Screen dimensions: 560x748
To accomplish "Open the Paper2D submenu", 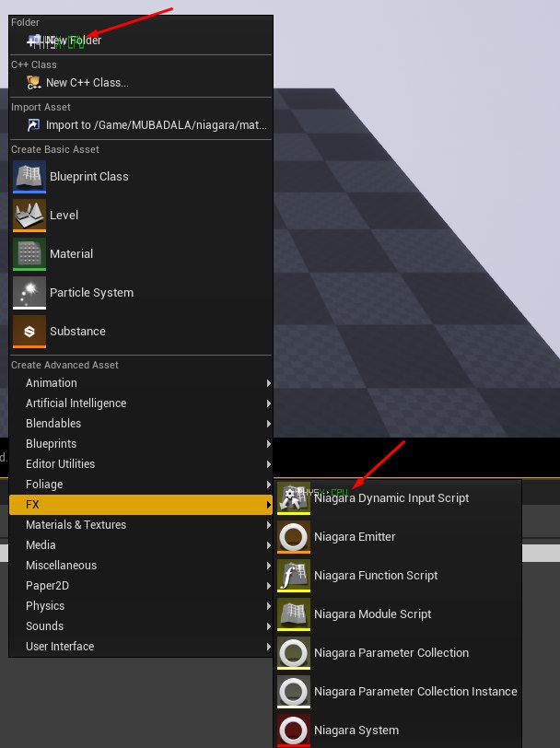I will coord(141,586).
